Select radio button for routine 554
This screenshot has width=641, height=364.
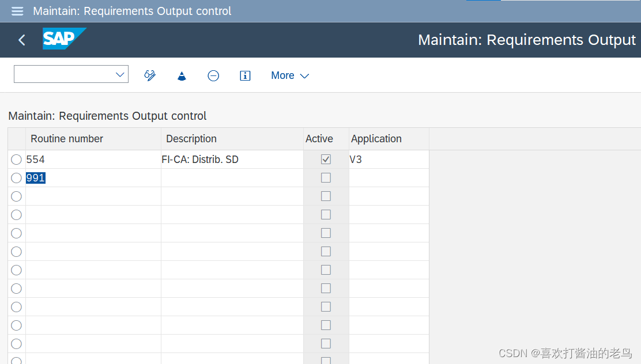[16, 160]
